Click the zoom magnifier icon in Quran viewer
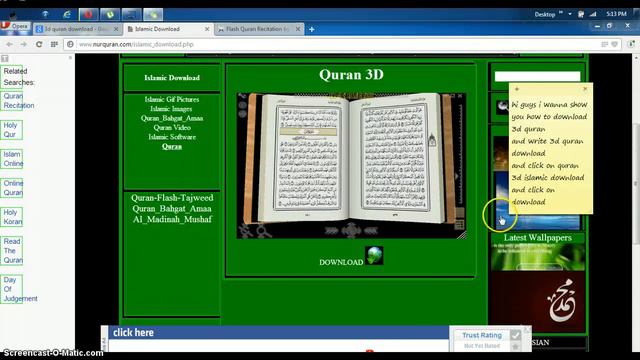This screenshot has width=640, height=360. tap(263, 231)
